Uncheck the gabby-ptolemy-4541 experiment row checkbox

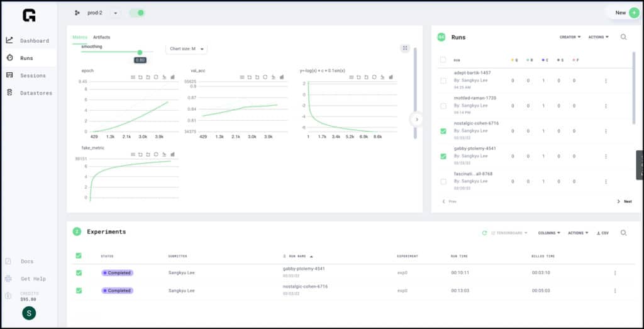tap(79, 273)
